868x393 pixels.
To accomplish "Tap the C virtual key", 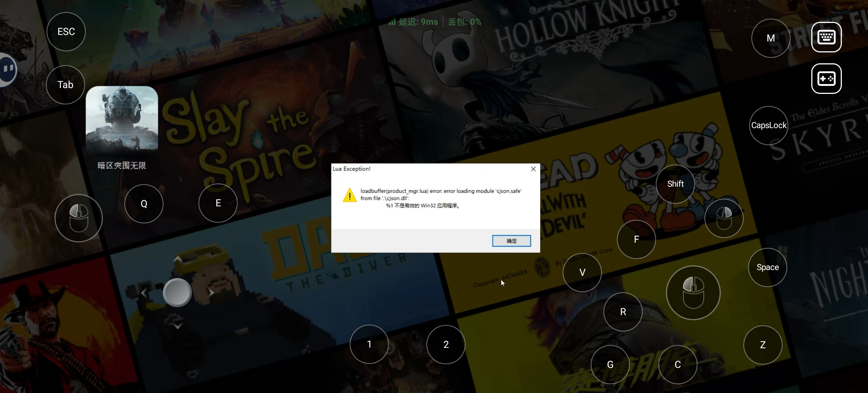I will [x=678, y=365].
